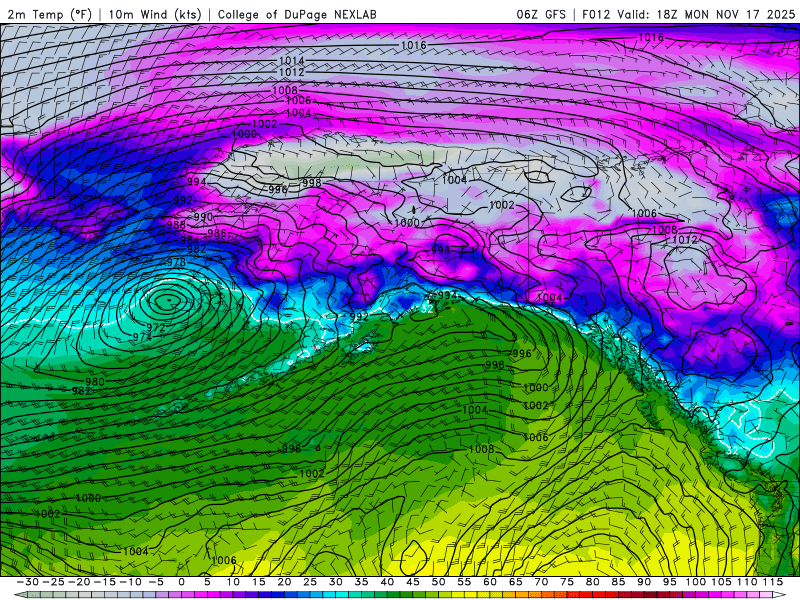
Task: Click the 70 value on temperature scale
Action: click(x=541, y=582)
